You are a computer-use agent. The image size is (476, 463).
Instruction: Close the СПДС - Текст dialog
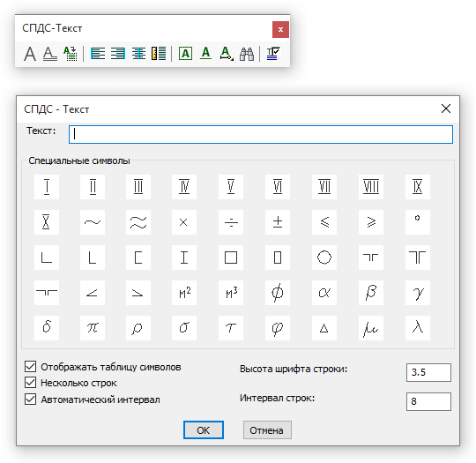(x=446, y=108)
